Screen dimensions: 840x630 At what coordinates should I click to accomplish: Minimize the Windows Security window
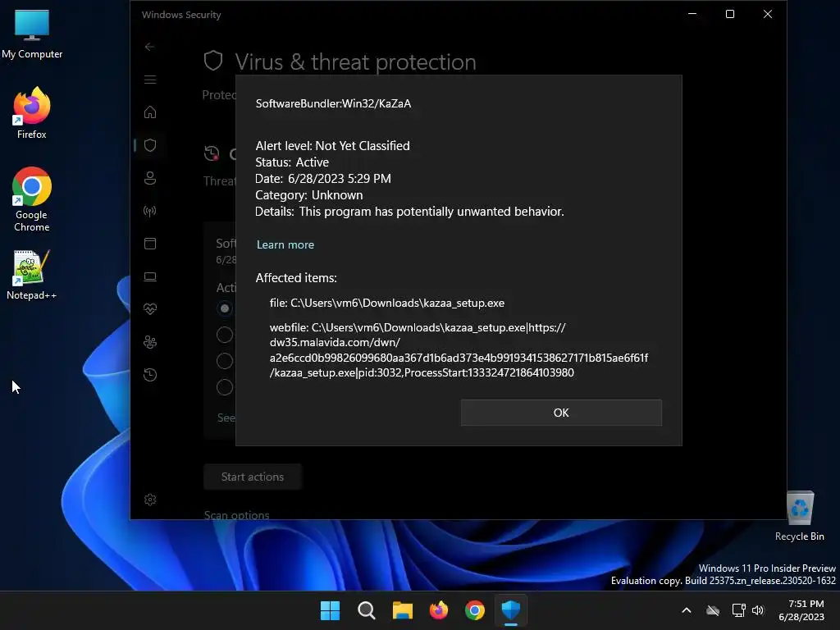692,14
